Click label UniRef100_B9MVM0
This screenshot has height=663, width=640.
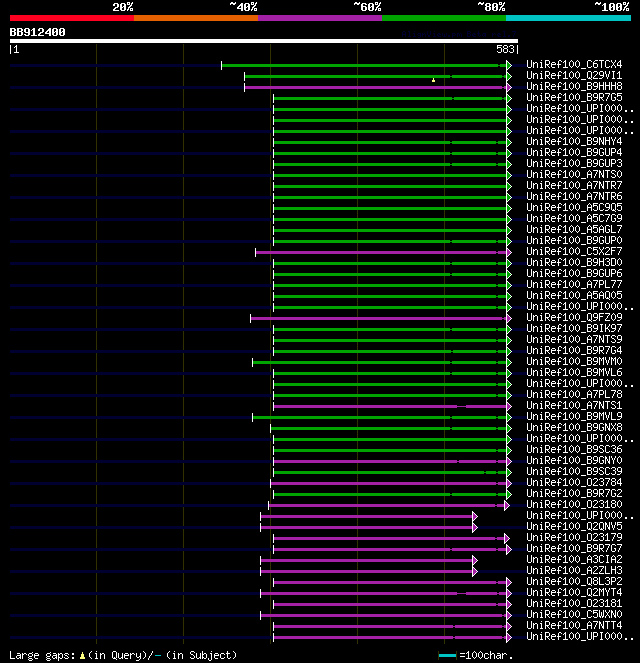(574, 362)
